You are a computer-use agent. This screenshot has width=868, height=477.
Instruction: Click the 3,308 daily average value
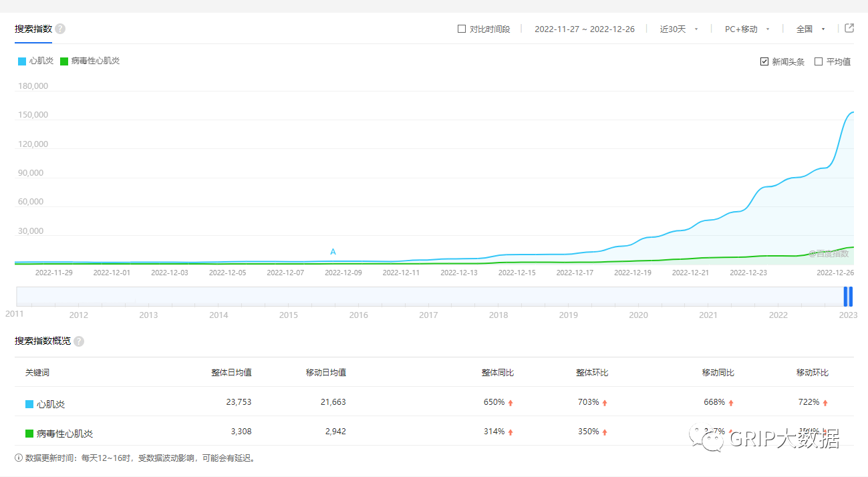(x=241, y=432)
